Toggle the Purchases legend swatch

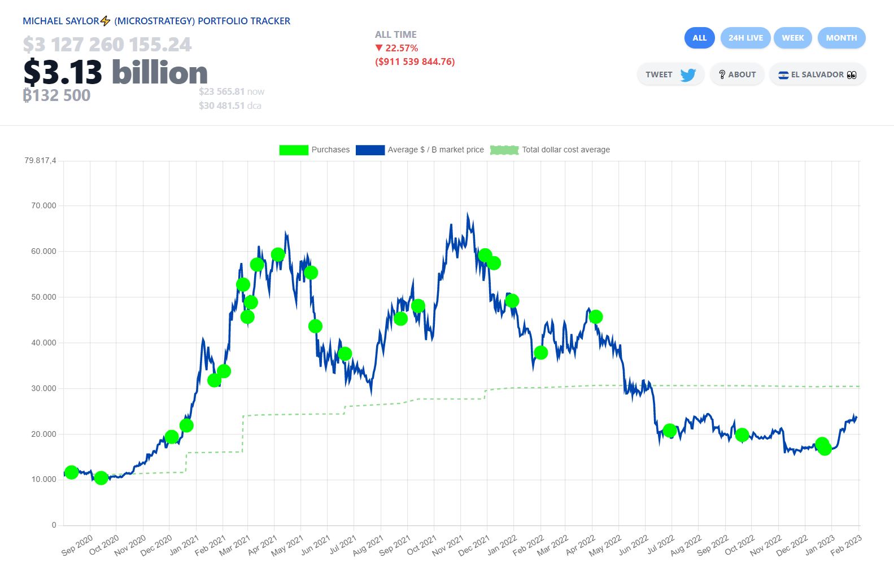(x=294, y=150)
